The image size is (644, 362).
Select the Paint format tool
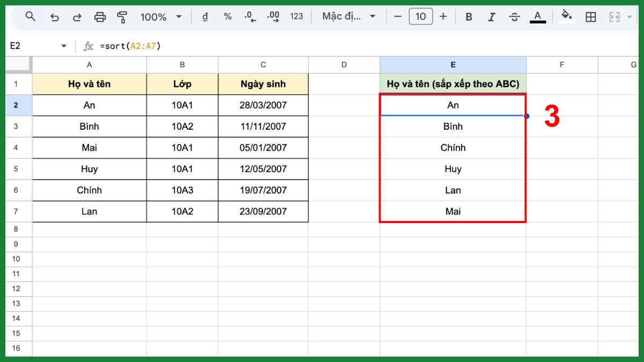(x=122, y=16)
